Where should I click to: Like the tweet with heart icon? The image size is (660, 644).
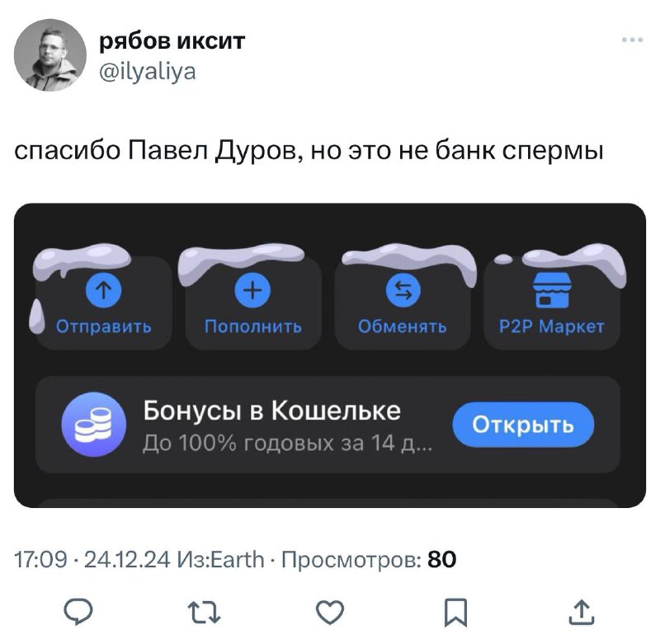(330, 612)
